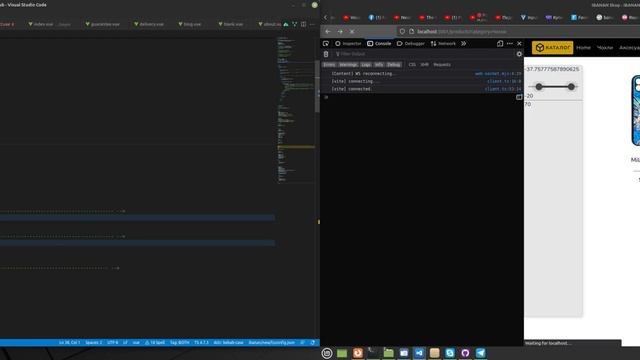640x360 pixels.
Task: Open the Debugger tab in DevTools
Action: (x=411, y=44)
